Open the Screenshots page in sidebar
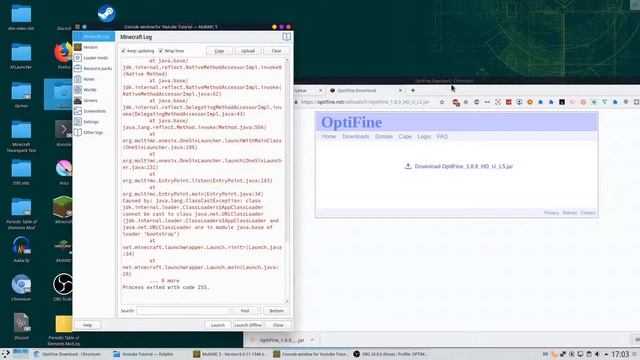Image resolution: width=640 pixels, height=360 pixels. [x=94, y=111]
